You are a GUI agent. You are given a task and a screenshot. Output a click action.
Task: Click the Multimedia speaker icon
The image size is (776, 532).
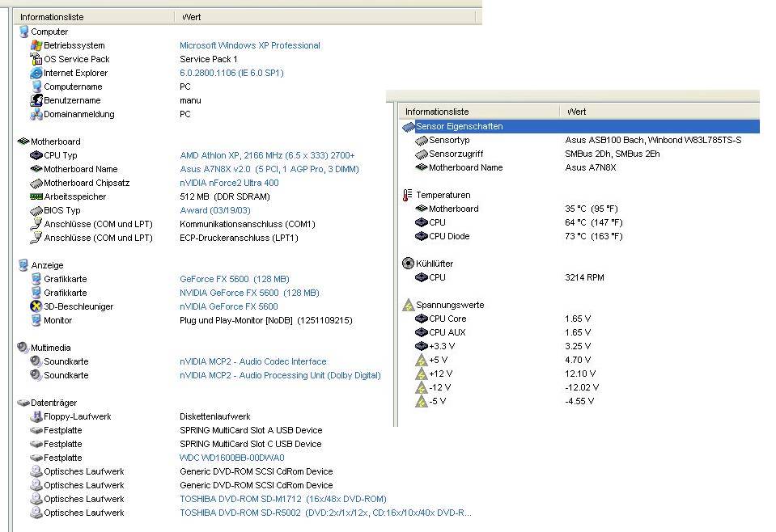point(23,348)
